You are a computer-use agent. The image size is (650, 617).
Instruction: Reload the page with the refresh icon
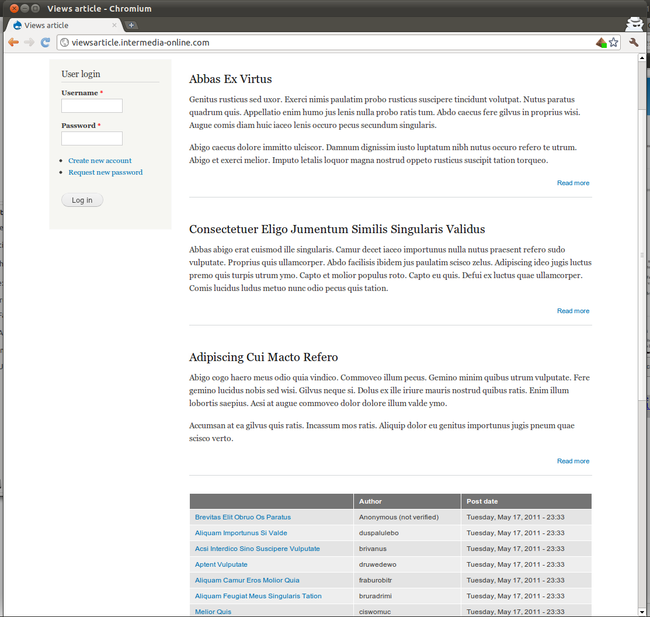(x=45, y=42)
